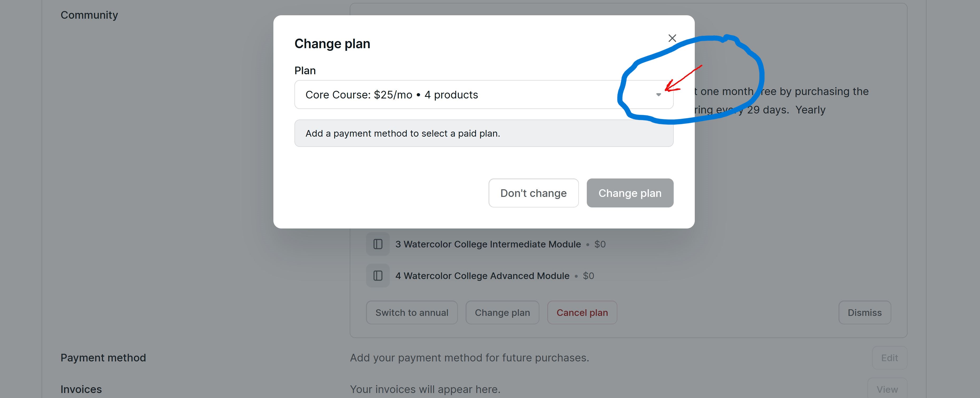This screenshot has width=980, height=398.
Task: Click the Switch to annual button
Action: point(412,312)
